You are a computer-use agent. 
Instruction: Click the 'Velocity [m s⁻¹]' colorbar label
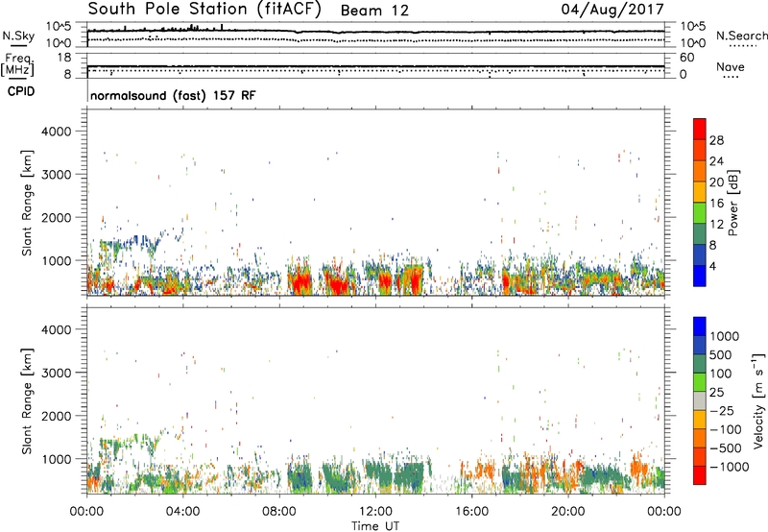click(x=758, y=400)
